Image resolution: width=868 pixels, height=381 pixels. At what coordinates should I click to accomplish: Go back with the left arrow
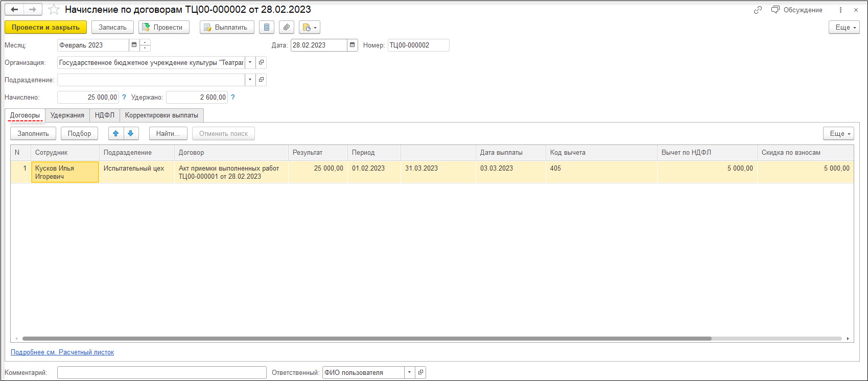click(14, 10)
